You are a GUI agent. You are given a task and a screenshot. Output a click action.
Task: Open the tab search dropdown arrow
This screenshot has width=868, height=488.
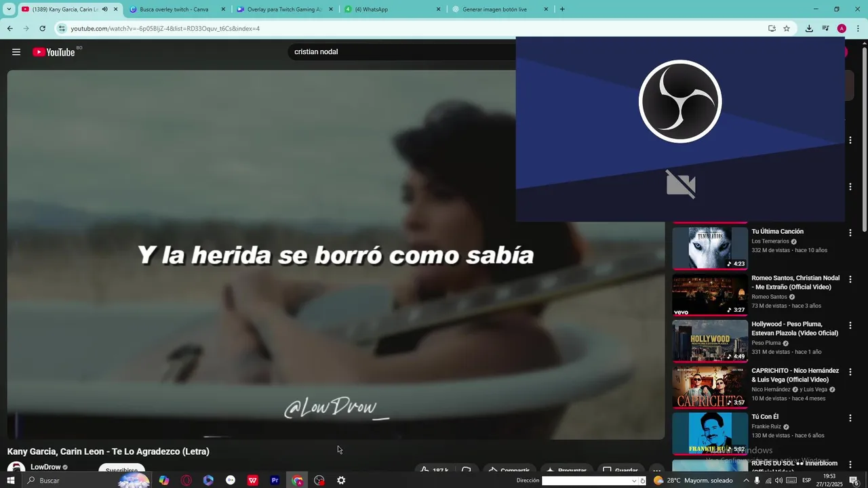coord(9,9)
